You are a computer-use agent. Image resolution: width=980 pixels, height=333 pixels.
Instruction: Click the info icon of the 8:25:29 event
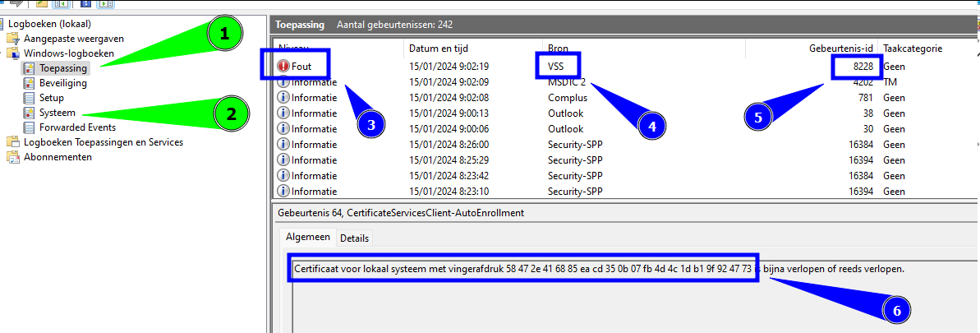(283, 160)
